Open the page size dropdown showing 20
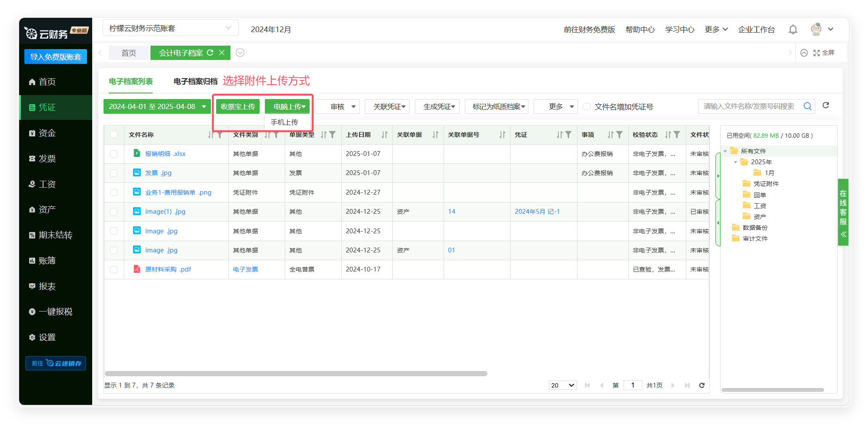Viewport: 868px width, 424px height. [x=562, y=385]
